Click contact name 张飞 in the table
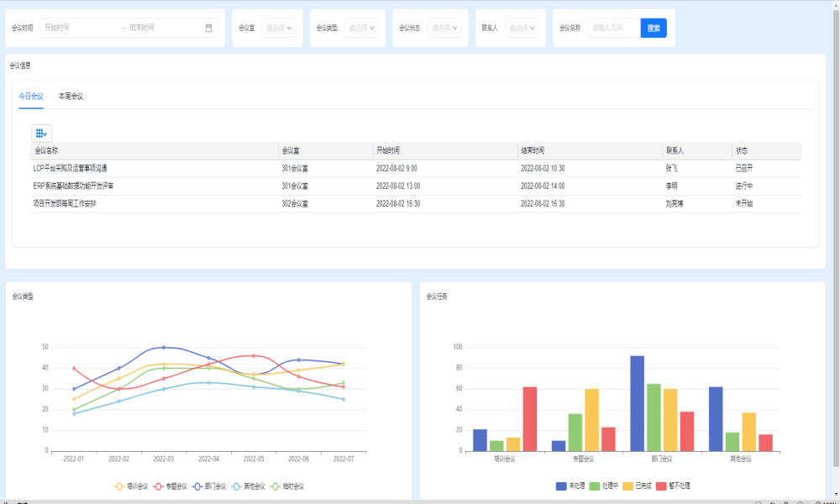 pyautogui.click(x=672, y=168)
